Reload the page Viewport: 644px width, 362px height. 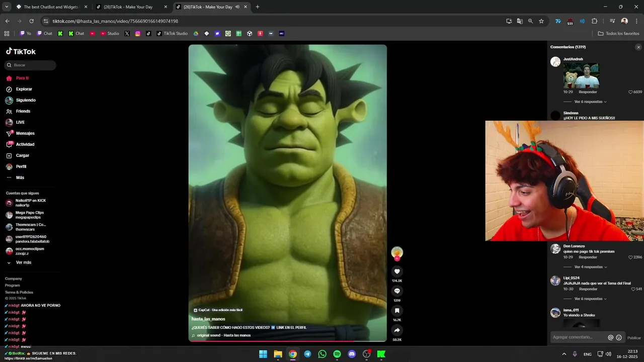[x=31, y=21]
